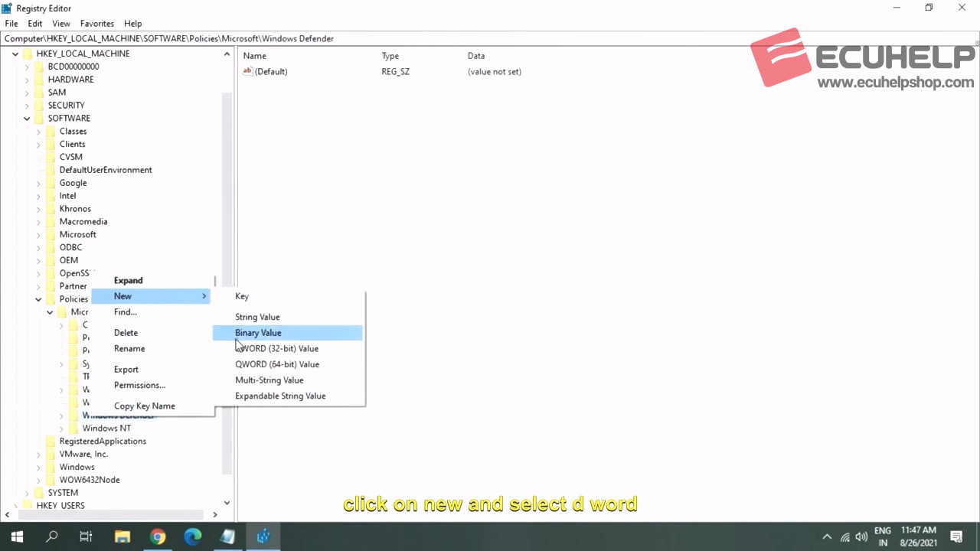
Task: Select the Macromedia folder icon
Action: point(51,222)
